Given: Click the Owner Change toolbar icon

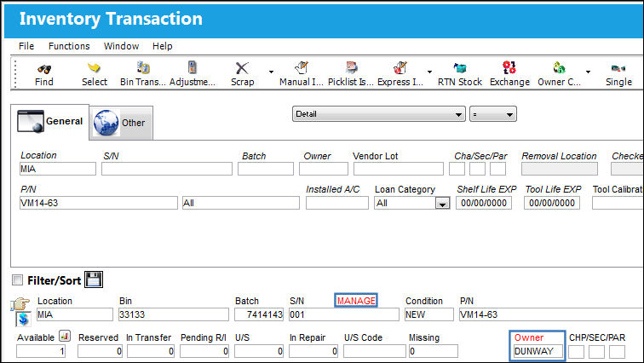Looking at the screenshot, I should [559, 67].
